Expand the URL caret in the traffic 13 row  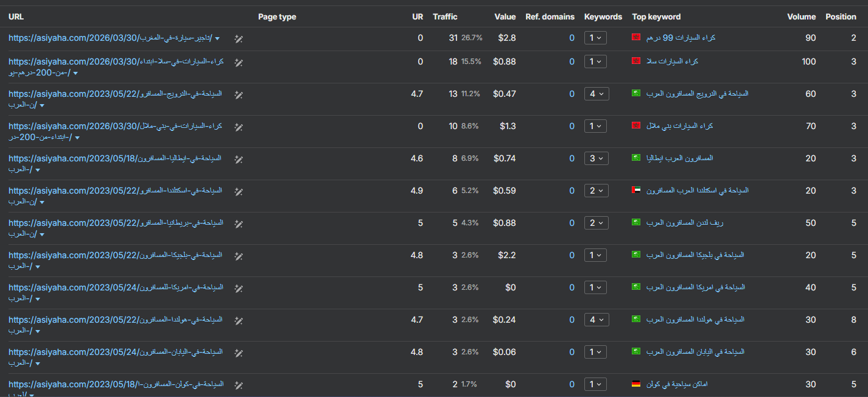[x=41, y=106]
